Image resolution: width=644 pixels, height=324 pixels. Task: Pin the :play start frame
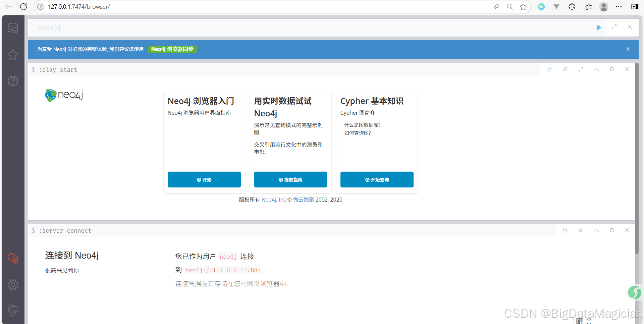565,69
